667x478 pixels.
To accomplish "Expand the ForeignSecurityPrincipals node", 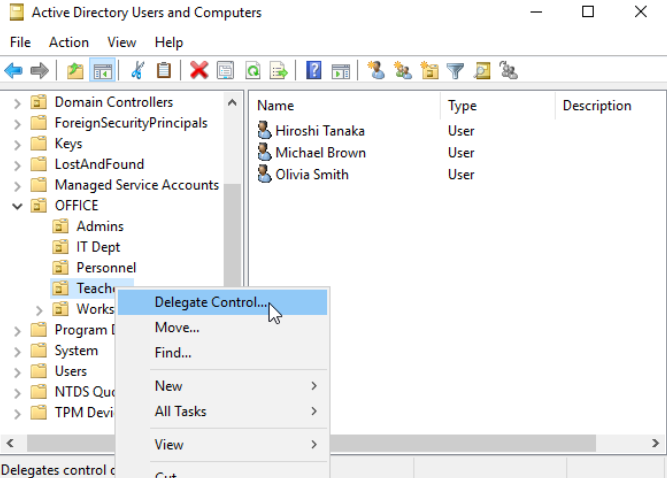I will (17, 124).
